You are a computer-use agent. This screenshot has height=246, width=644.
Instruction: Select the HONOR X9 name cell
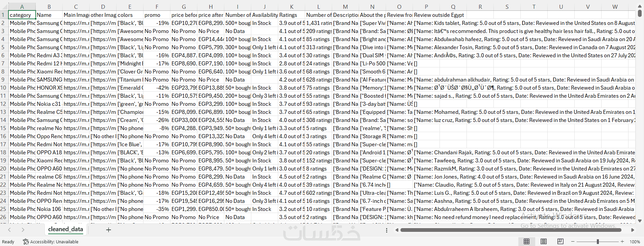(49, 88)
